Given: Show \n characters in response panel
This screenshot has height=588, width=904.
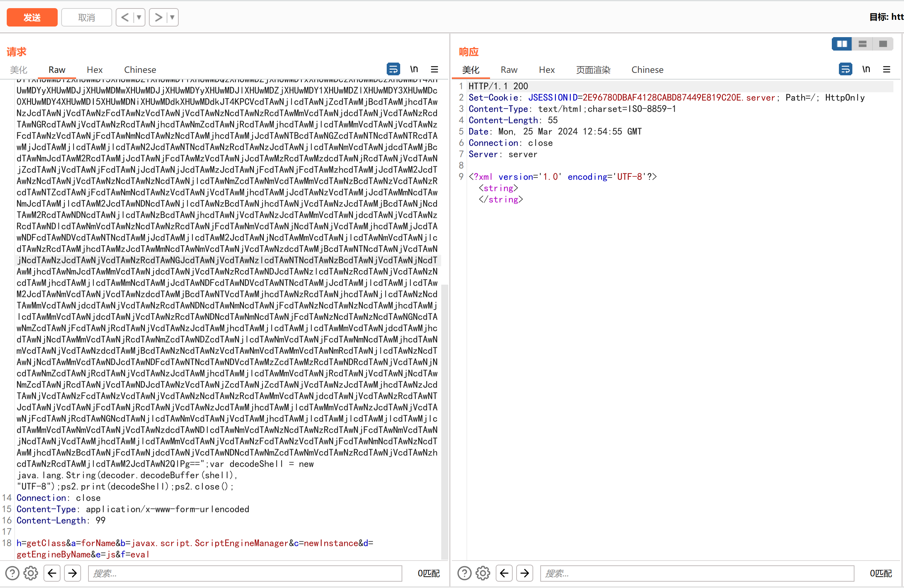Looking at the screenshot, I should click(866, 69).
